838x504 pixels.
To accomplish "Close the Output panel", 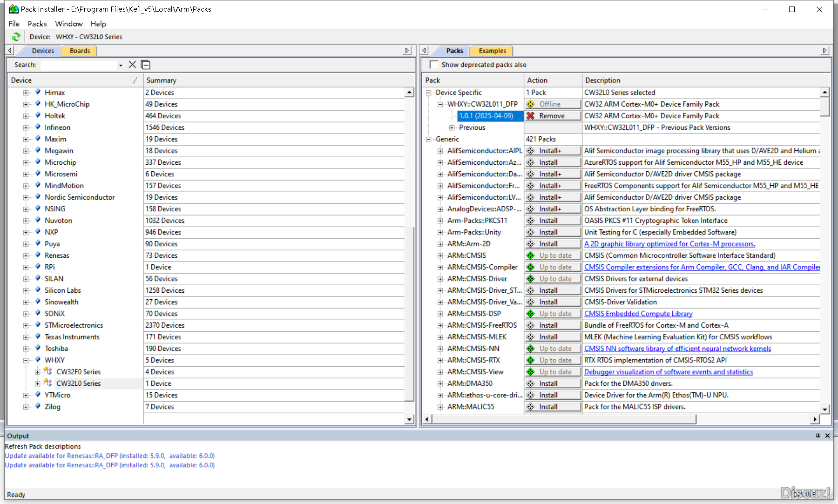I will pyautogui.click(x=827, y=436).
